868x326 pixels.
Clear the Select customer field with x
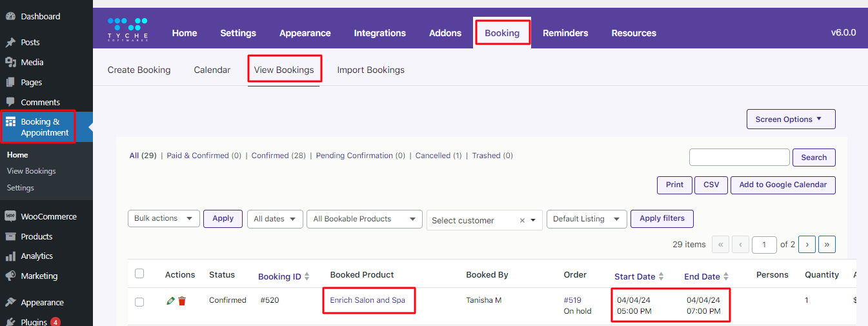point(522,221)
